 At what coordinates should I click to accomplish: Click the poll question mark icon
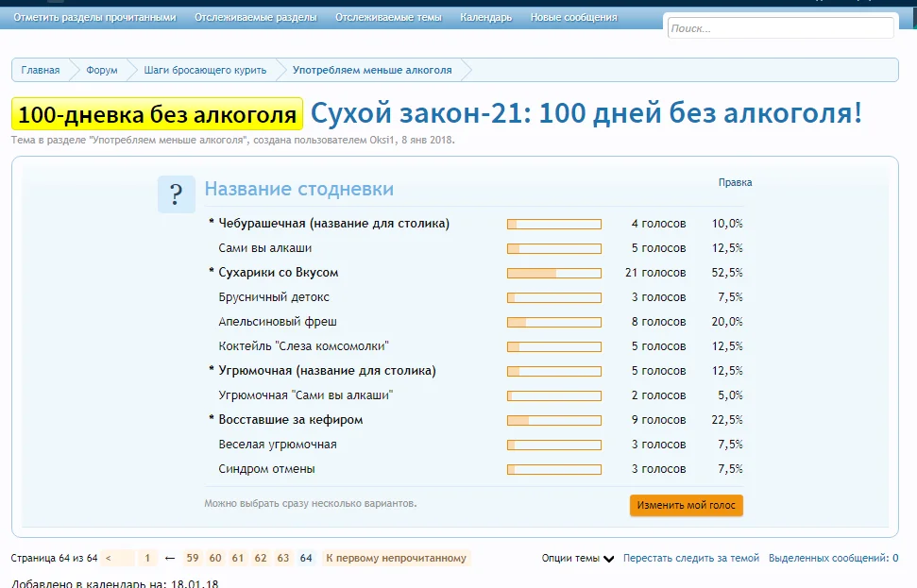pyautogui.click(x=176, y=194)
